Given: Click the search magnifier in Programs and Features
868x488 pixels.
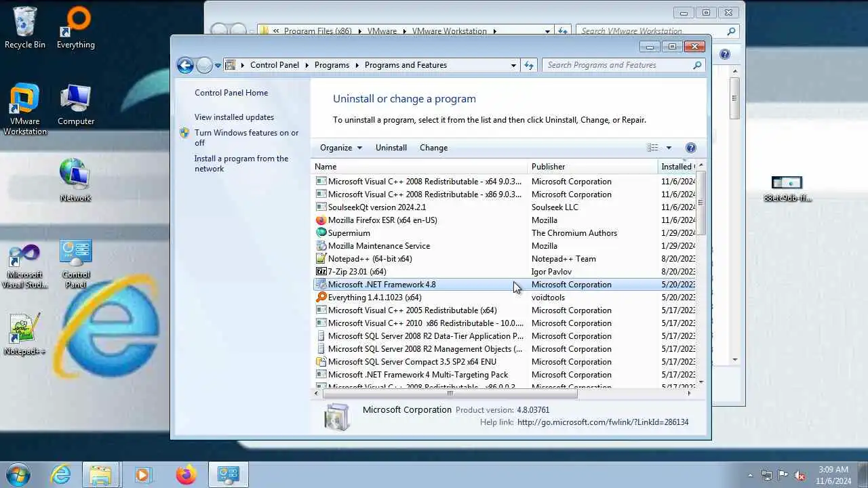Looking at the screenshot, I should [697, 65].
